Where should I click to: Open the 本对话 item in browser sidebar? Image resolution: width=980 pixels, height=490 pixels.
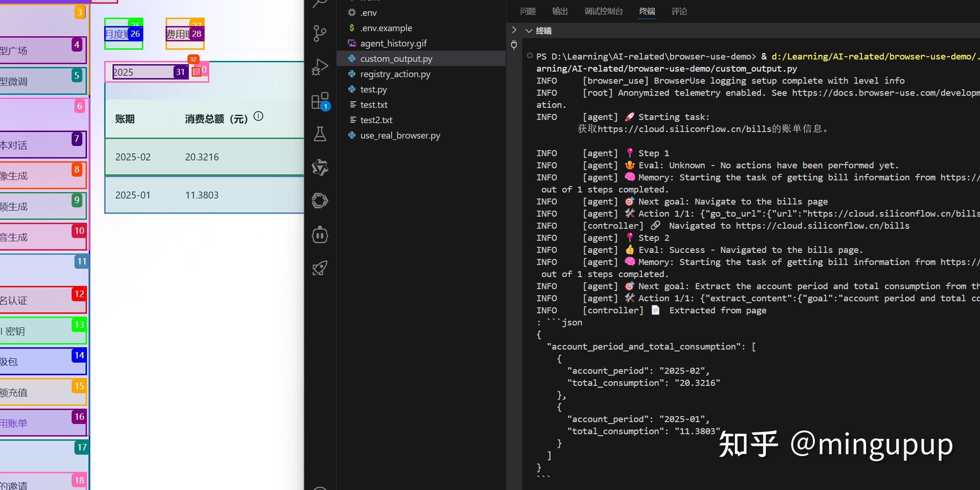43,145
